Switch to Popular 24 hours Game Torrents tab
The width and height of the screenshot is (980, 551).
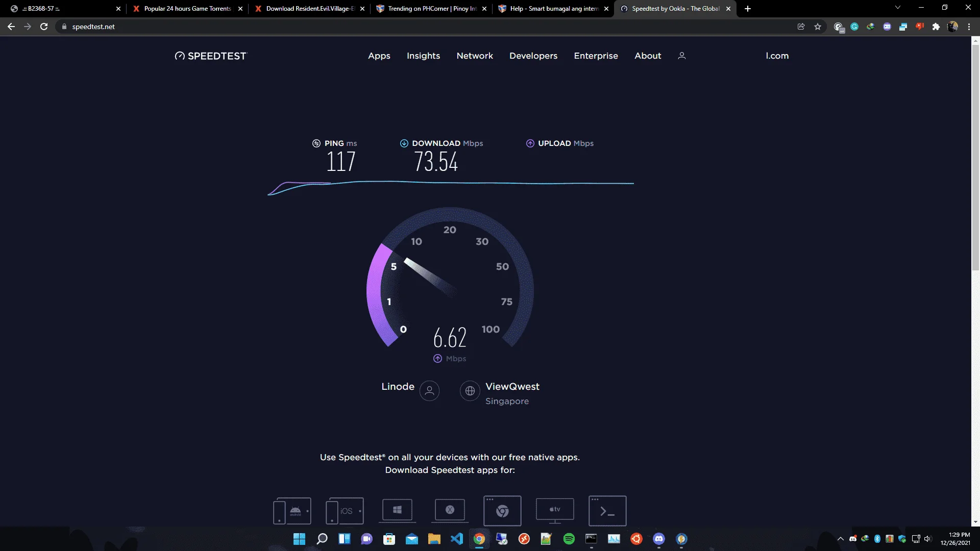click(x=187, y=9)
